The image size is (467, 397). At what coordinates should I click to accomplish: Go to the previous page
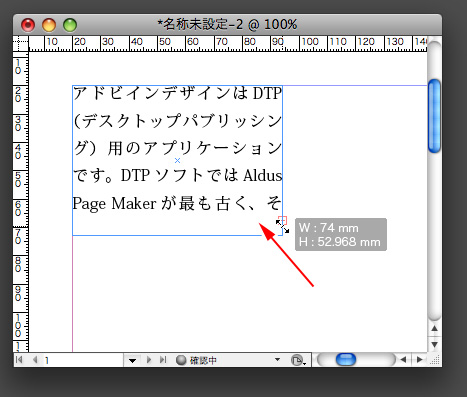35,360
